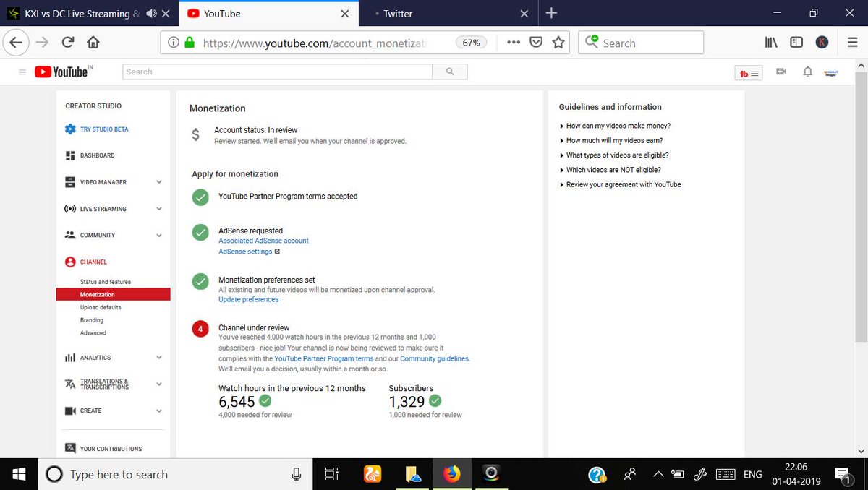Open Firefox from the taskbar
Image resolution: width=868 pixels, height=490 pixels.
pyautogui.click(x=452, y=474)
